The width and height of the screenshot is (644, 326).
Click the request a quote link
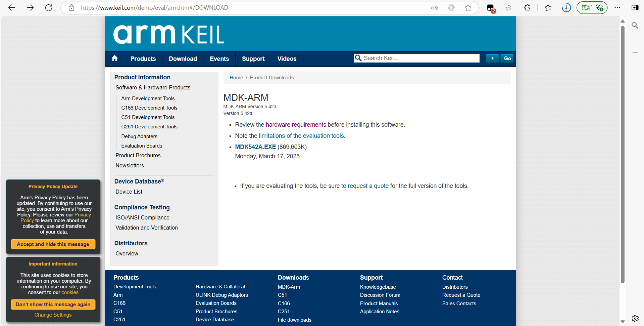368,186
